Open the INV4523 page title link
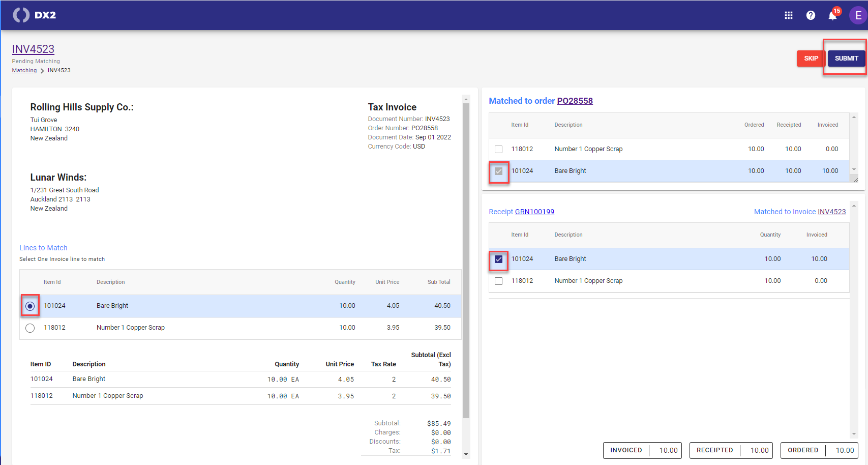This screenshot has width=868, height=465. 33,49
